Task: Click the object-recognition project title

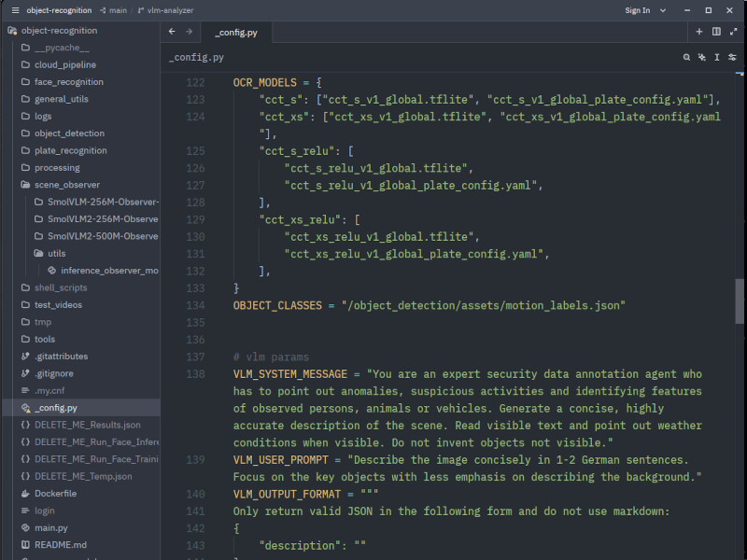Action: pos(59,10)
